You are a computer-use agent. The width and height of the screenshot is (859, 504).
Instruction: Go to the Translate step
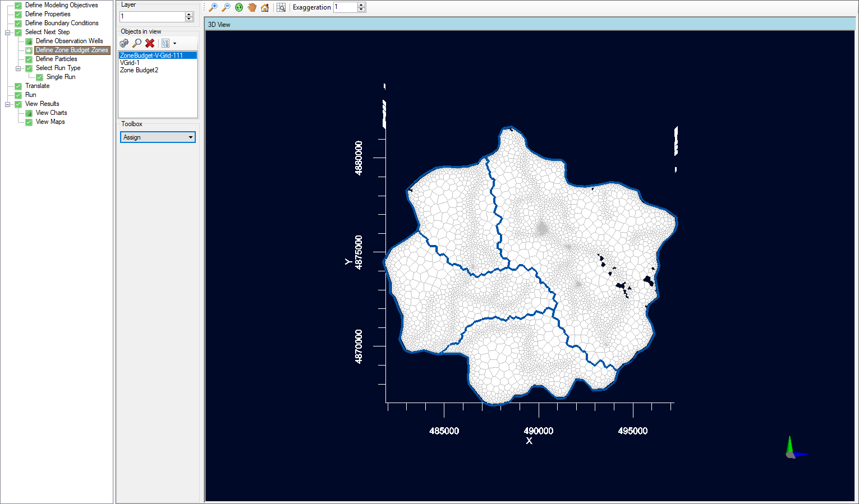click(x=37, y=86)
